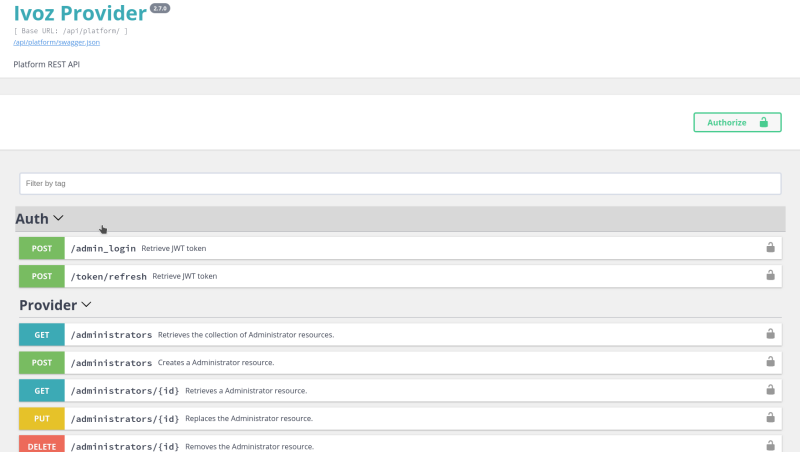Screen dimensions: 800x452
Task: Expand POST /administrators create operation
Action: click(400, 363)
